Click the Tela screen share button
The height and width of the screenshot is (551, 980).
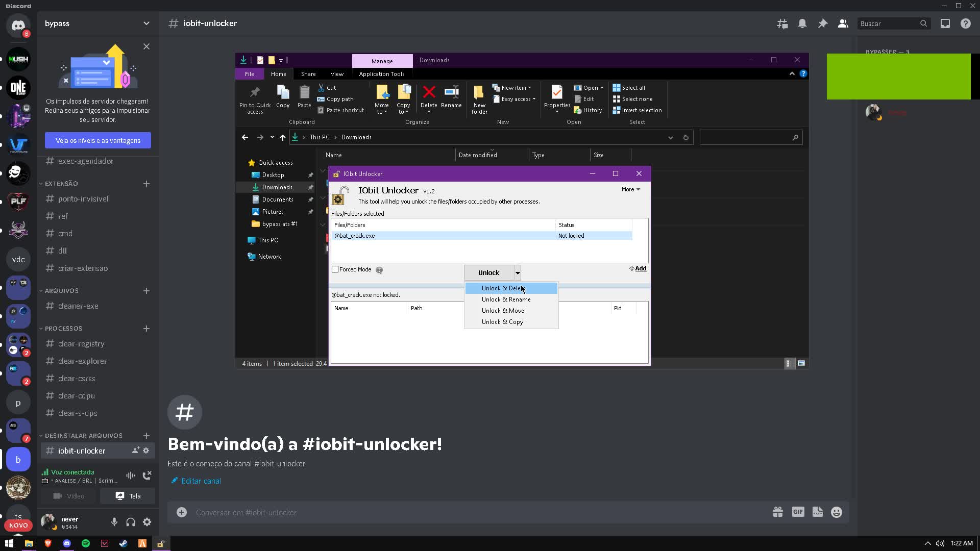point(128,496)
